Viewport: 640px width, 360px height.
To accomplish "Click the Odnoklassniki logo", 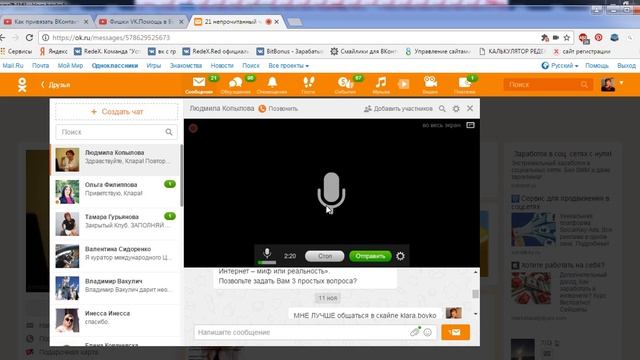I will point(22,85).
